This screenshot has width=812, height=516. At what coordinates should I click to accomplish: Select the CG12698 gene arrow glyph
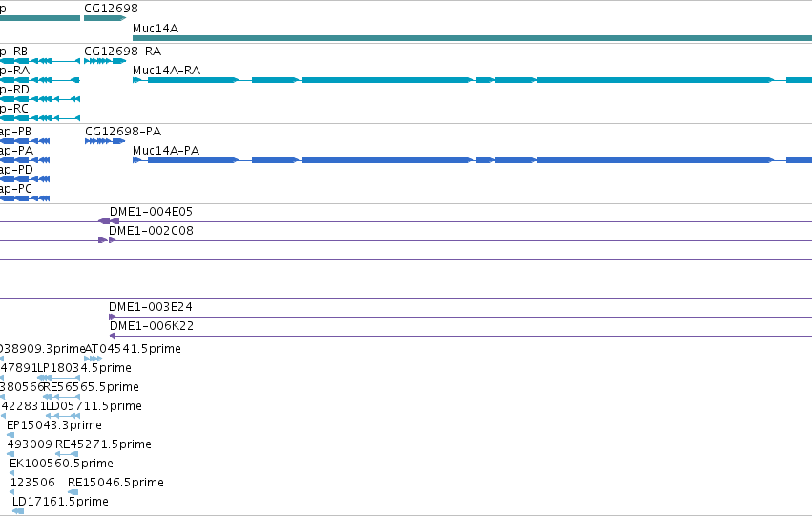tap(105, 18)
